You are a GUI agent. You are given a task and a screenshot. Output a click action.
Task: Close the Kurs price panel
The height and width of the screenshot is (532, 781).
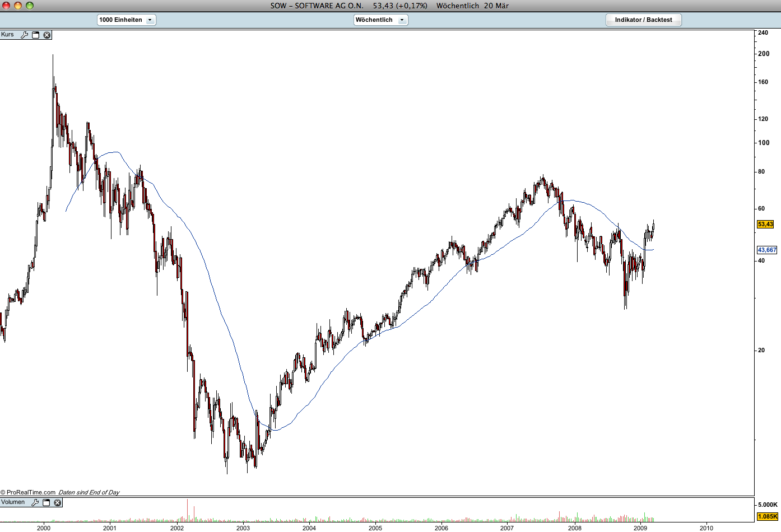click(x=47, y=35)
